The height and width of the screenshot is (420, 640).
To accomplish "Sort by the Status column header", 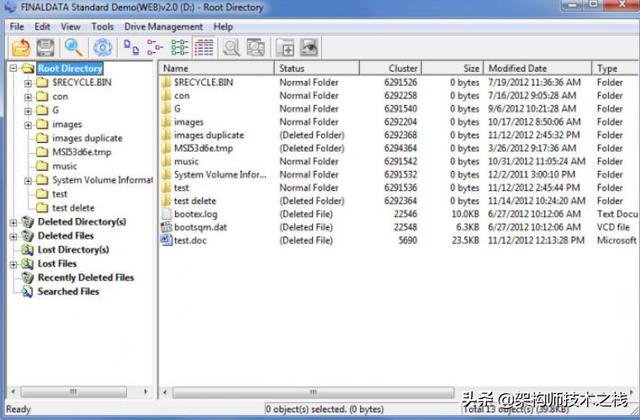I will coord(317,68).
